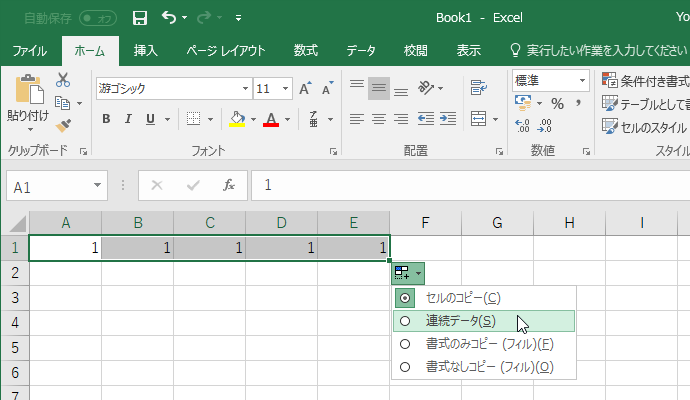Screen dimensions: 690x400
Task: Click the yellow fill color bucket
Action: coord(237,119)
